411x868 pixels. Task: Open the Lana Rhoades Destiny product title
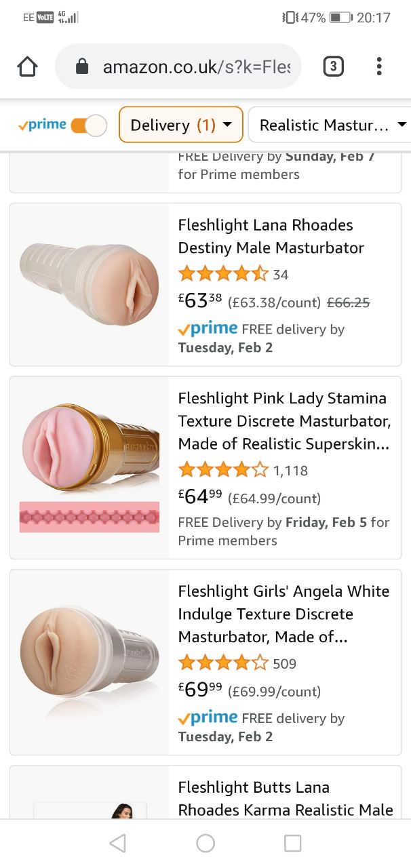tap(271, 236)
